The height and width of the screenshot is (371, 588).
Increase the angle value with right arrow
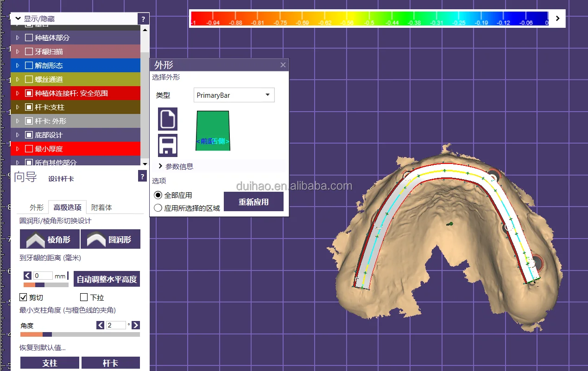click(x=136, y=325)
